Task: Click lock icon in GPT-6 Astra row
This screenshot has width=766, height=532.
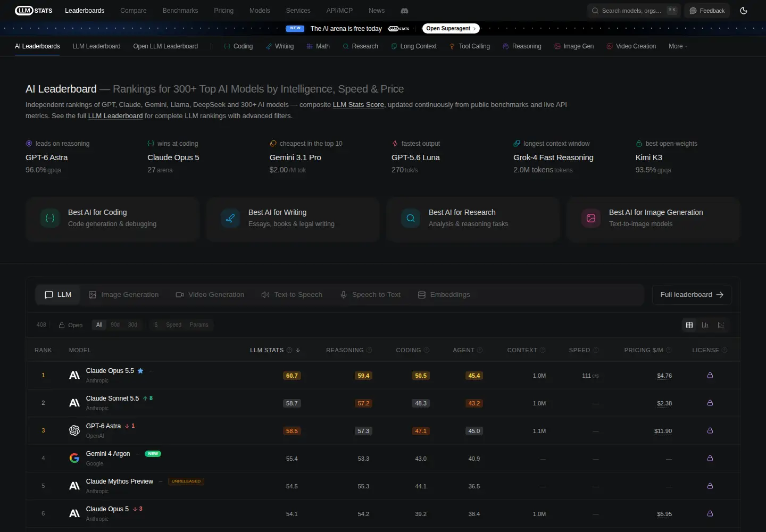Action: (x=710, y=430)
